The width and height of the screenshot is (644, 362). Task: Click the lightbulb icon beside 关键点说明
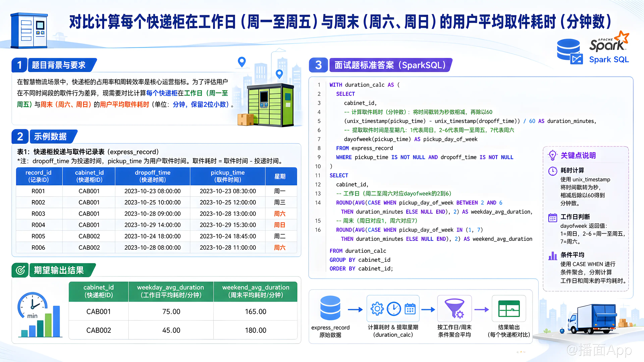pos(552,155)
